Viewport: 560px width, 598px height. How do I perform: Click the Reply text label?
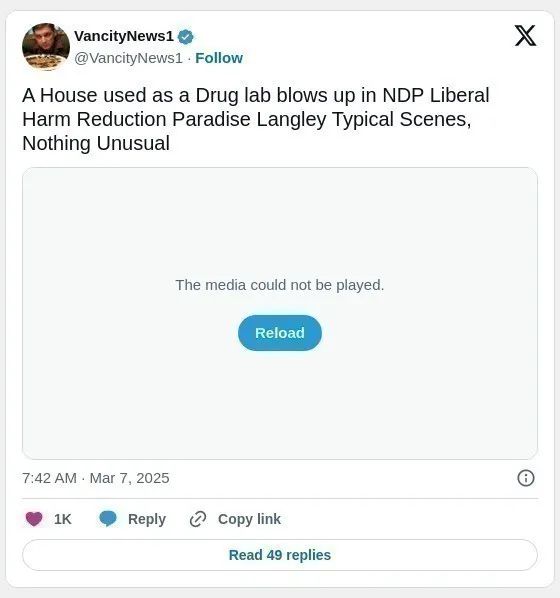point(147,519)
